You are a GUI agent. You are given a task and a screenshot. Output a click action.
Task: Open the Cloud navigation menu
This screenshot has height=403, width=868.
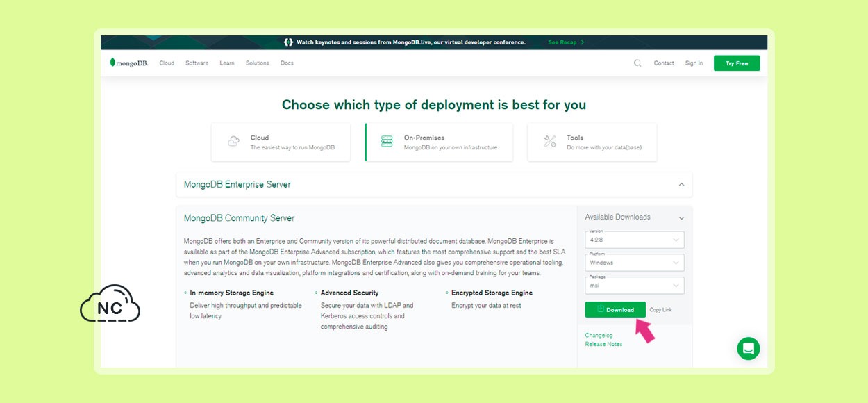167,63
